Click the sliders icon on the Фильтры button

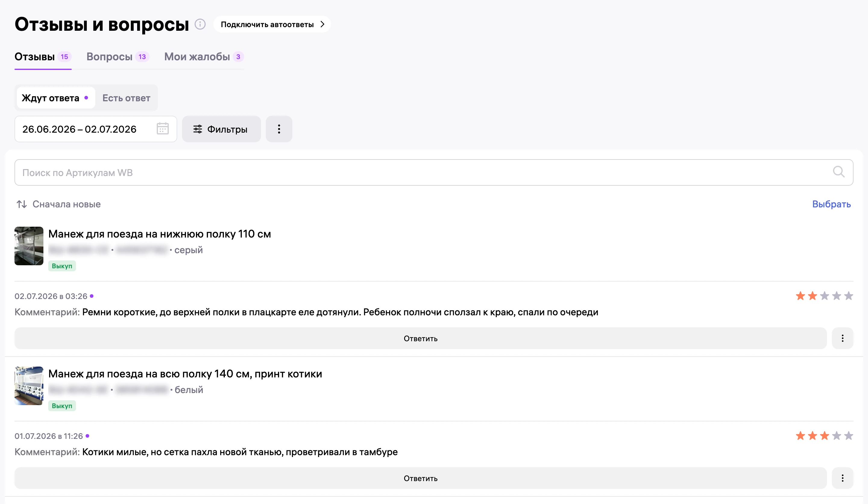pos(198,129)
